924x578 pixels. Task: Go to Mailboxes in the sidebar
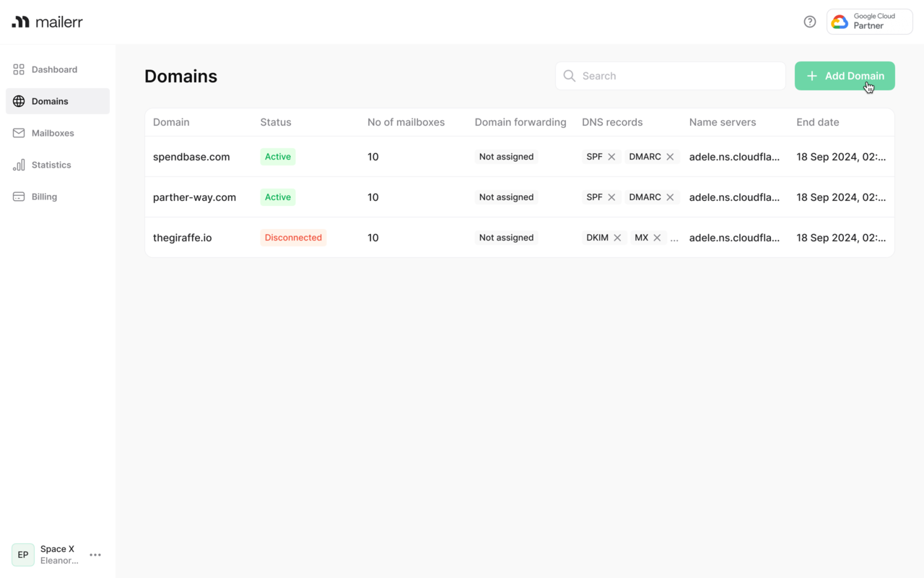click(x=53, y=133)
